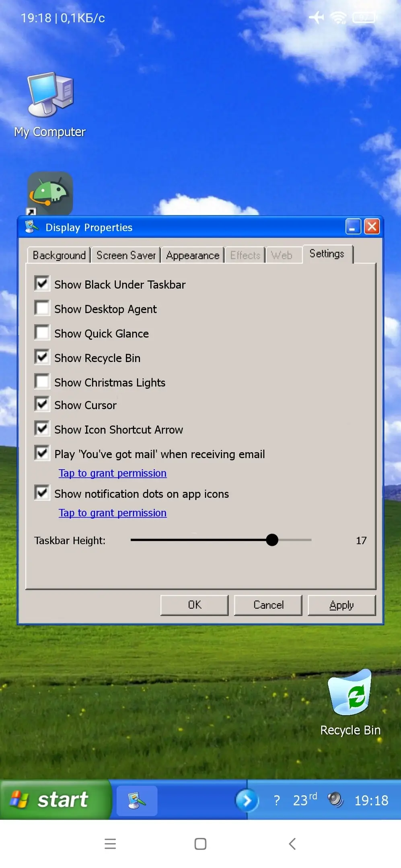Click the 23rd date tray indicator
This screenshot has width=401, height=868.
pyautogui.click(x=304, y=800)
